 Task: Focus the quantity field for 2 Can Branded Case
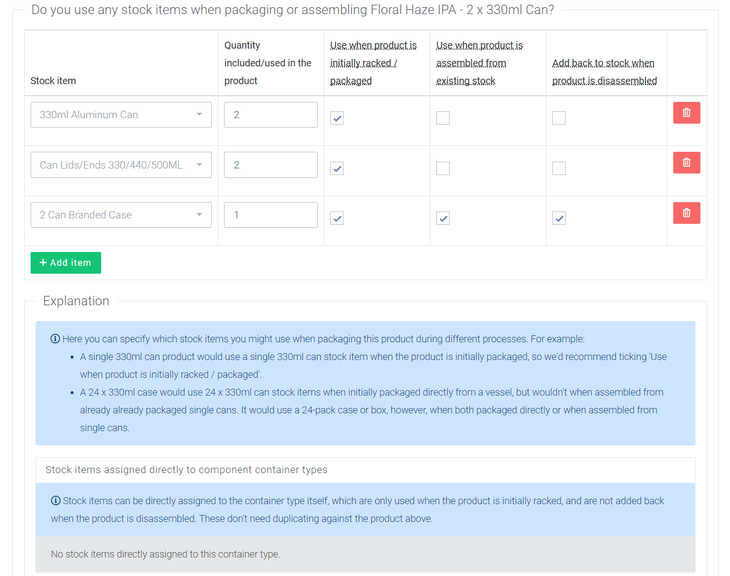(270, 215)
